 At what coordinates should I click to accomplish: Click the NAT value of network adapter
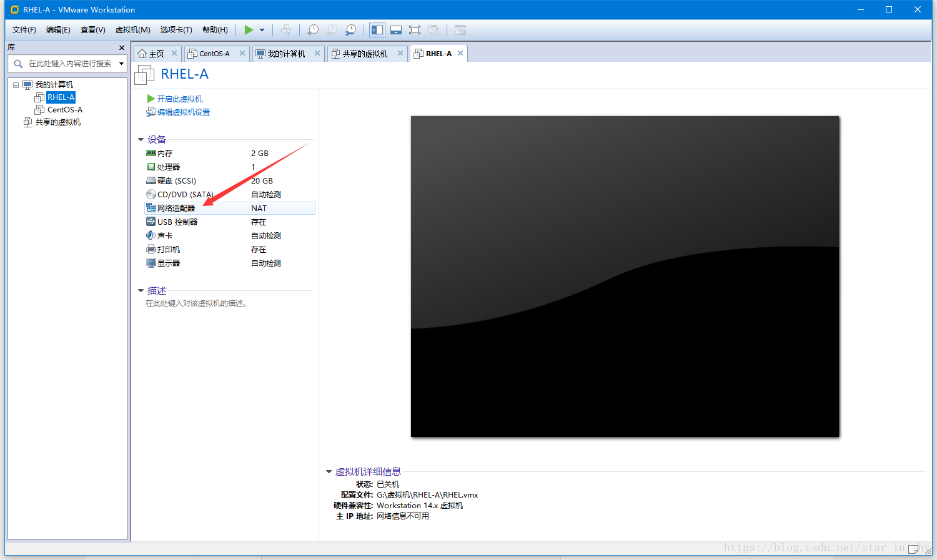click(259, 209)
